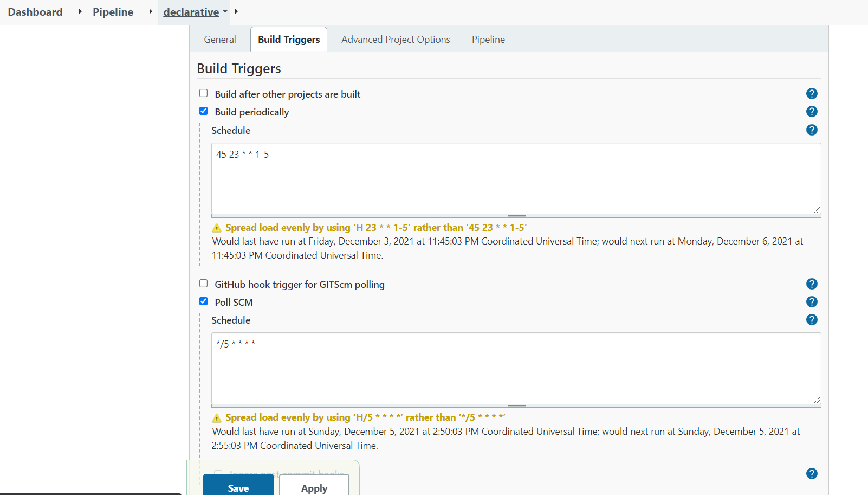Click the help icon beside Ignore post-commit hooks

click(x=811, y=474)
